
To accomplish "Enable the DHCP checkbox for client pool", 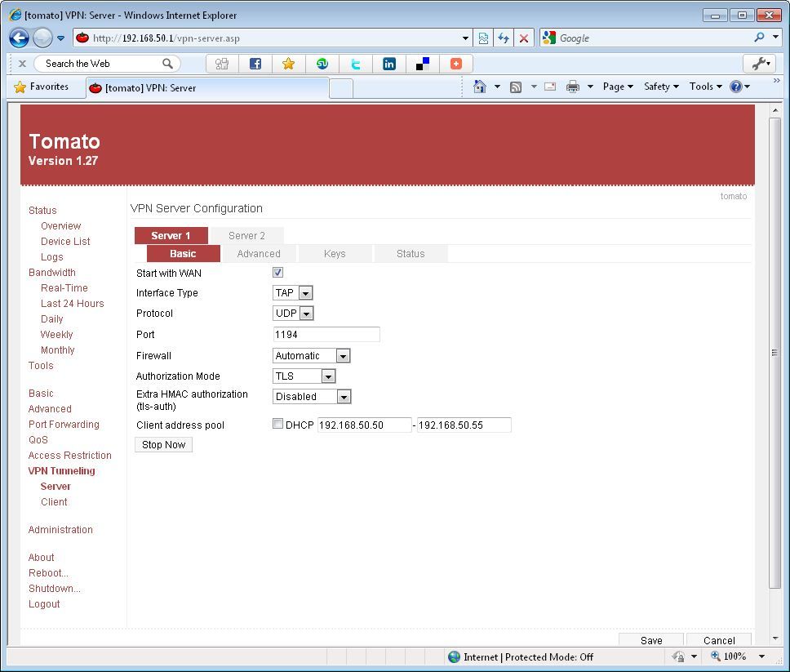I will click(x=277, y=424).
